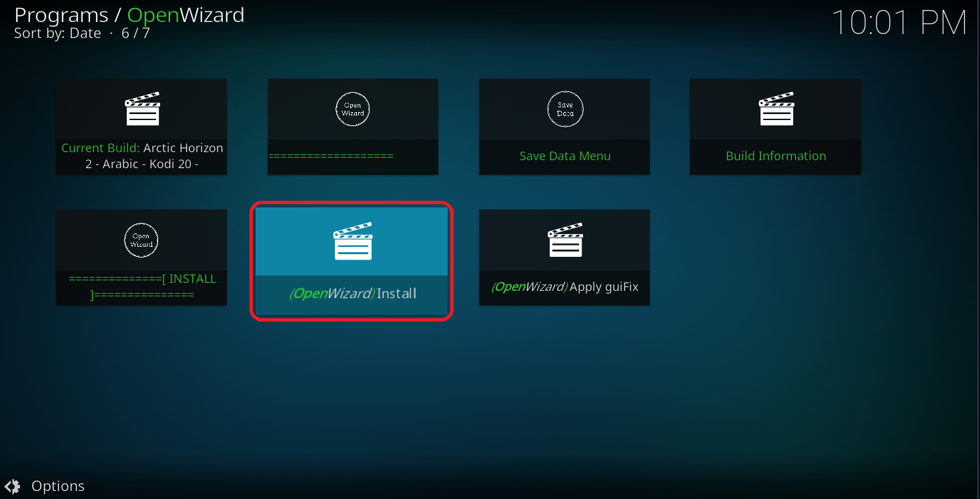Change the Sort by Date setting
Screen dimensions: 980x499
pyautogui.click(x=58, y=33)
